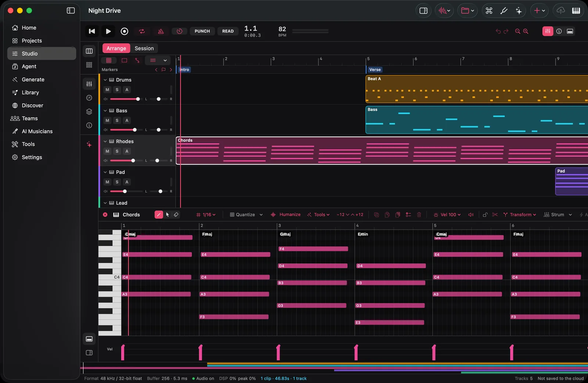Switch to the Session tab

tap(144, 48)
